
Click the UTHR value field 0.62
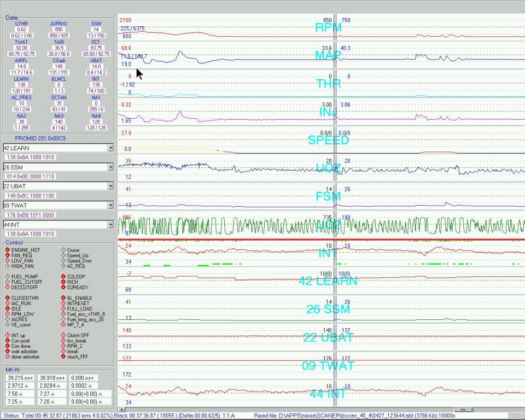coord(21,30)
